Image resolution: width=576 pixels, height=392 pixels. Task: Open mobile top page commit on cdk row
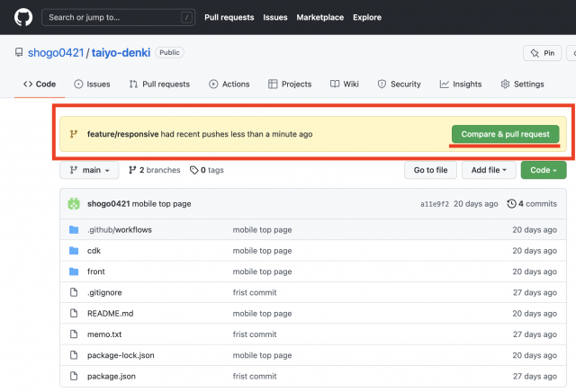click(x=262, y=251)
